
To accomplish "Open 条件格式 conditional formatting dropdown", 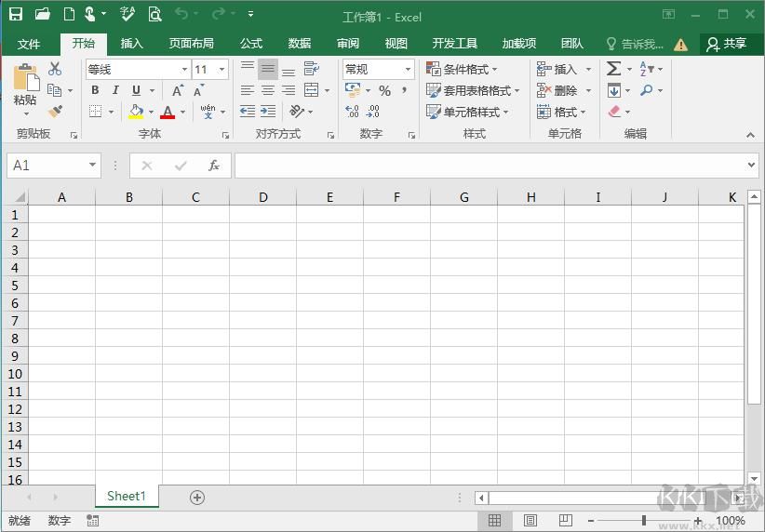I will click(x=462, y=69).
